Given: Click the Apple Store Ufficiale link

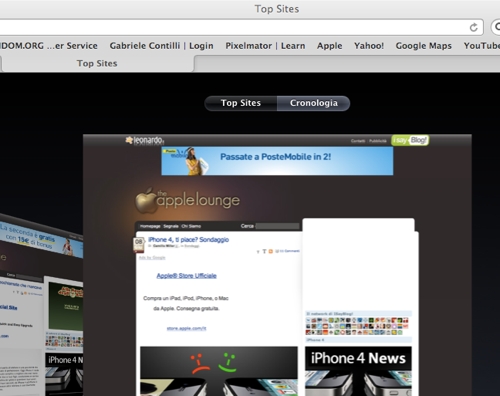Looking at the screenshot, I should [186, 276].
